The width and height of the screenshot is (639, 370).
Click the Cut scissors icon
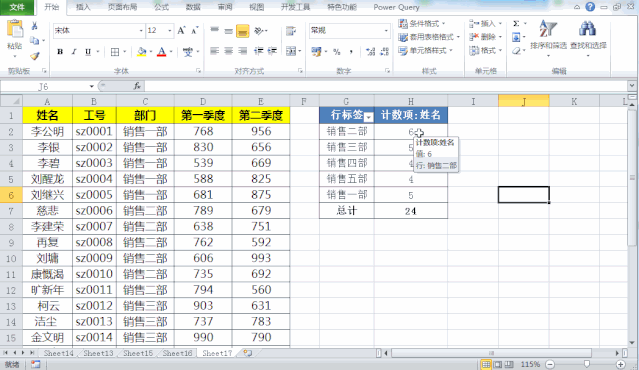35,26
